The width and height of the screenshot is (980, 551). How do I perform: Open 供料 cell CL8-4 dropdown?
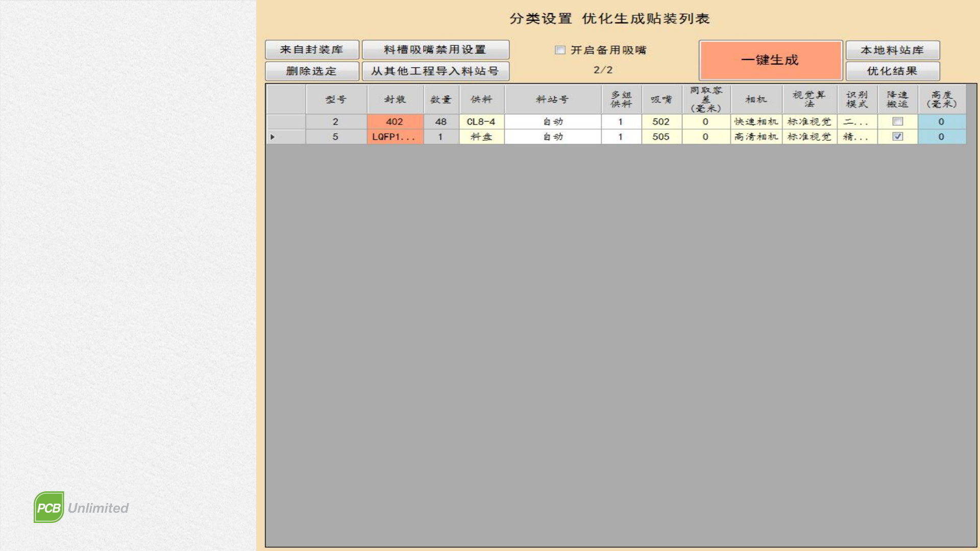(481, 121)
